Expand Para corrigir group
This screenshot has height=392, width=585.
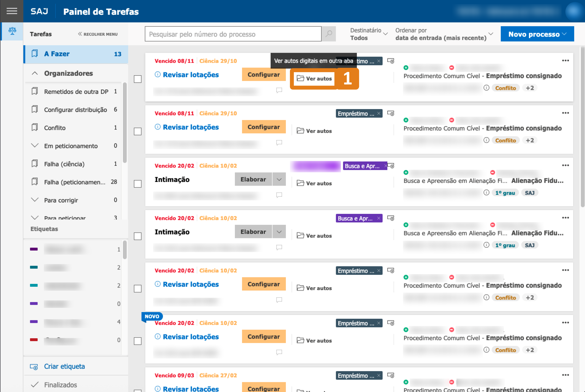pos(35,200)
